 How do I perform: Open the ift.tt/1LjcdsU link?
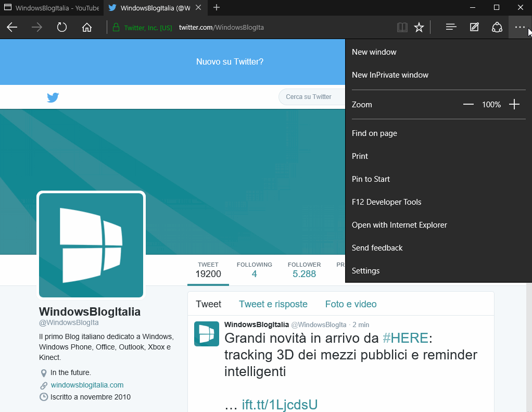point(280,405)
